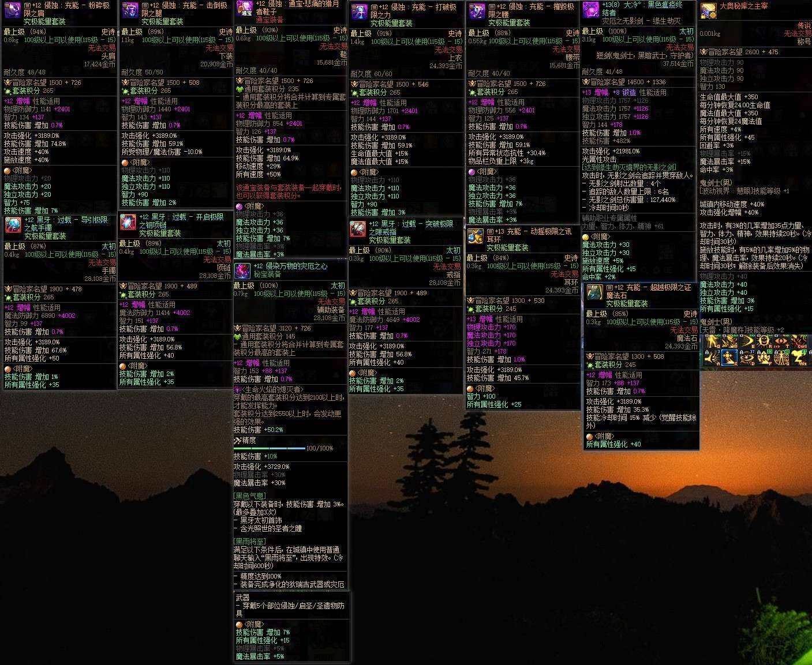
Task: Click the 导引极限之航手镯 bracelet icon
Action: pyautogui.click(x=13, y=225)
